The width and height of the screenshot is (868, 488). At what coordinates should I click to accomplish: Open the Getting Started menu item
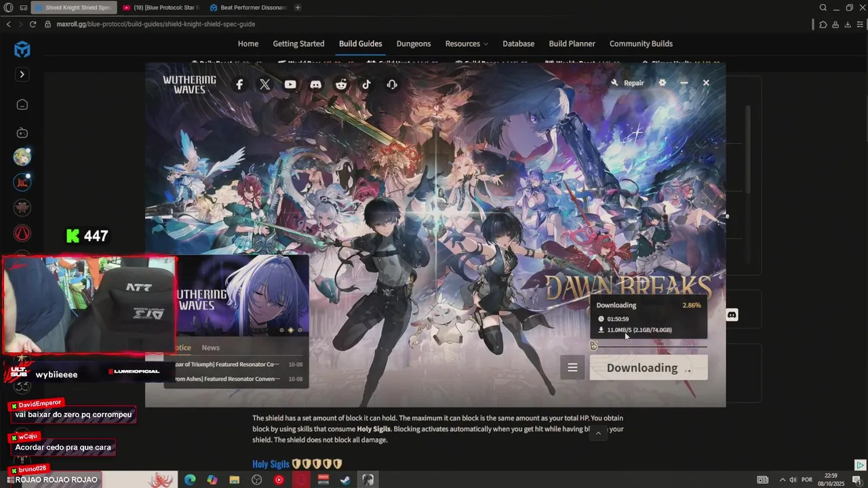coord(298,43)
